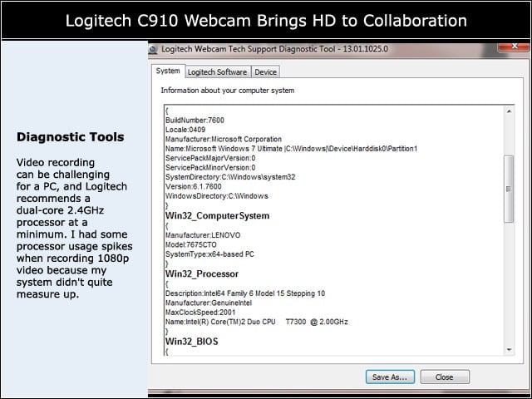Switch to the System tab
Image resolution: width=532 pixels, height=399 pixels.
(168, 71)
